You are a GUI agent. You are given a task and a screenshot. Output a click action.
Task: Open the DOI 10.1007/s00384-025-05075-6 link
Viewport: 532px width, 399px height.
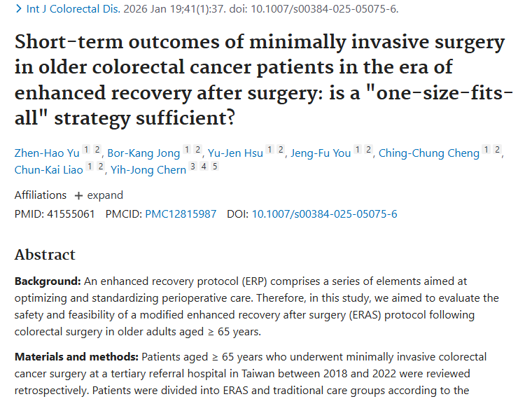(324, 213)
